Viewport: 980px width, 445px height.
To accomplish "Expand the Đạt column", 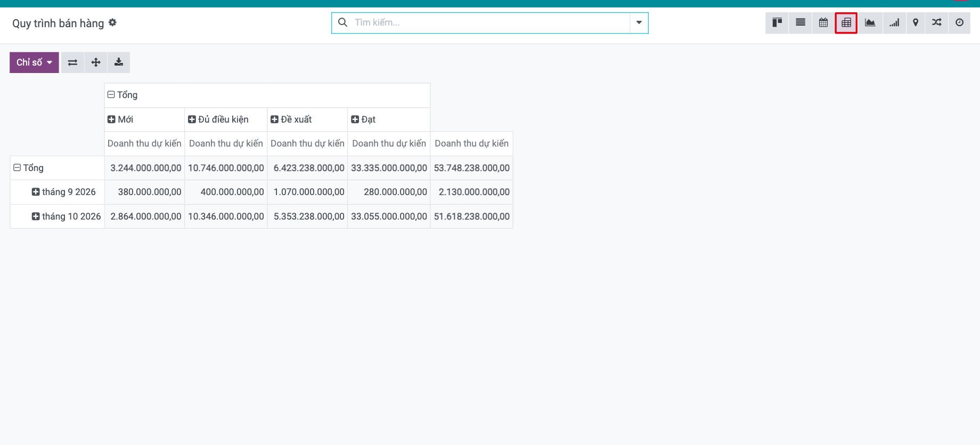I will click(363, 119).
